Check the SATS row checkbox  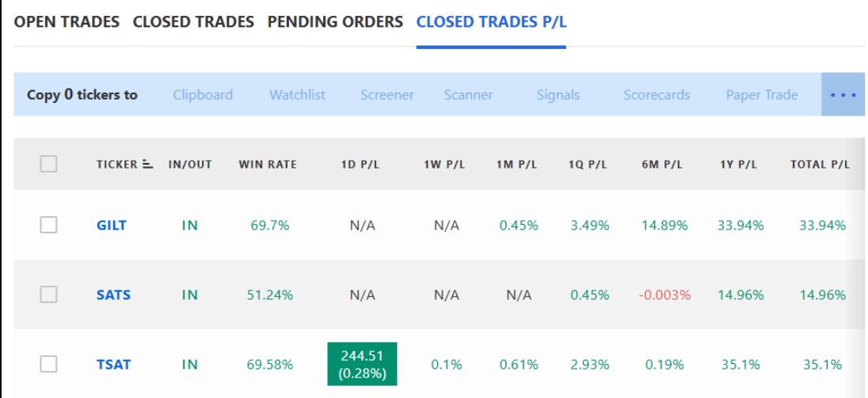pyautogui.click(x=49, y=294)
